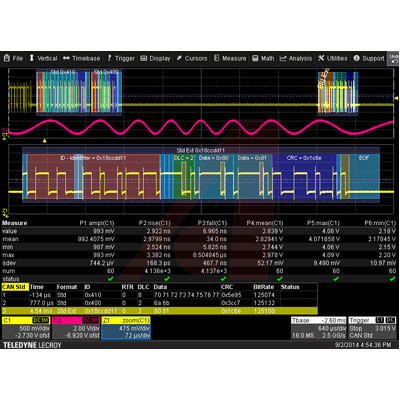Select highlighted CAN row with ID 0x18ccdd11
Screen dimensions: 400x400
[159, 311]
